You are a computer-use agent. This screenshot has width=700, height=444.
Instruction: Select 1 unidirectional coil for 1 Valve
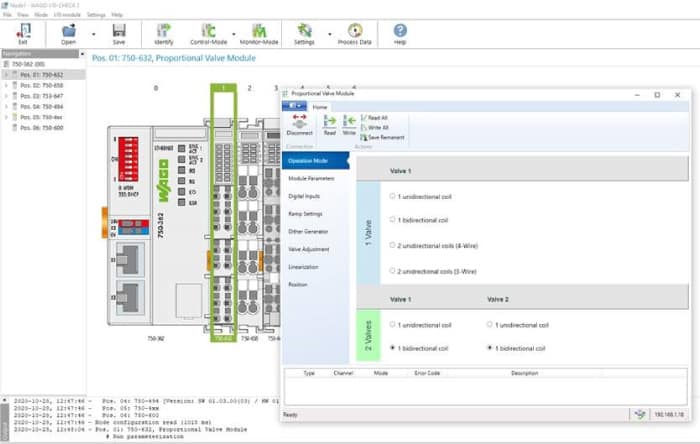tap(393, 196)
